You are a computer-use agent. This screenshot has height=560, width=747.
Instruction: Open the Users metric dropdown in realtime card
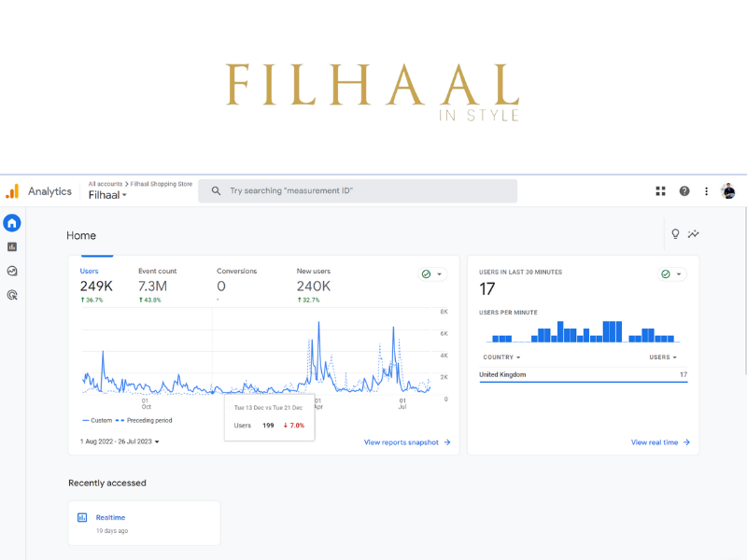pos(662,357)
